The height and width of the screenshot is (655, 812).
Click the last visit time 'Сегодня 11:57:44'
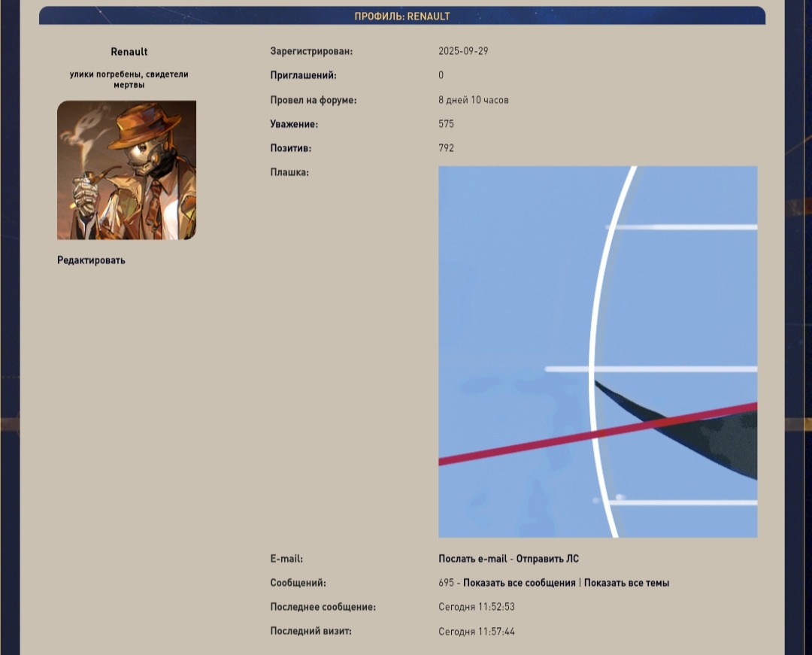point(477,631)
